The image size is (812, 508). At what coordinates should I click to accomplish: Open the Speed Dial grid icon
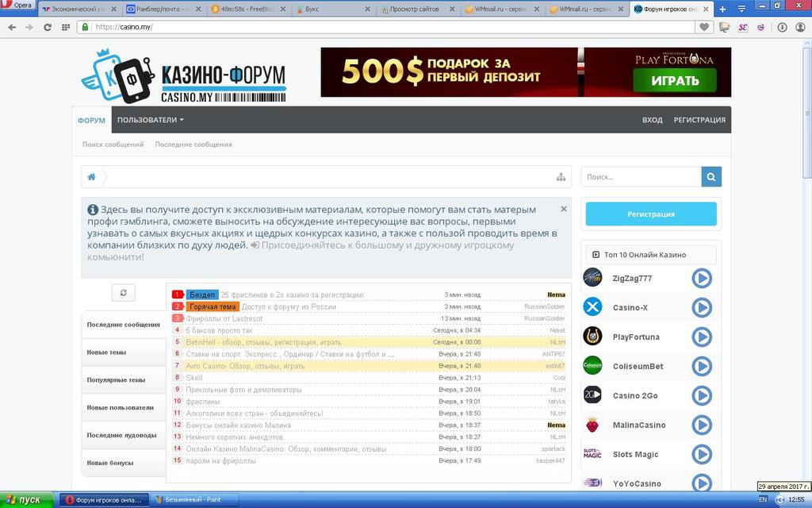[x=66, y=27]
